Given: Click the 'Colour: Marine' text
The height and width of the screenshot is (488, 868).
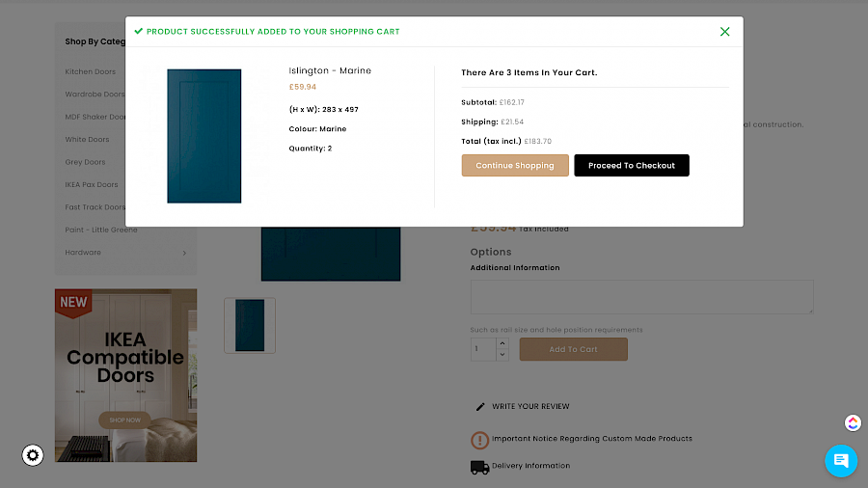Looking at the screenshot, I should [x=317, y=129].
